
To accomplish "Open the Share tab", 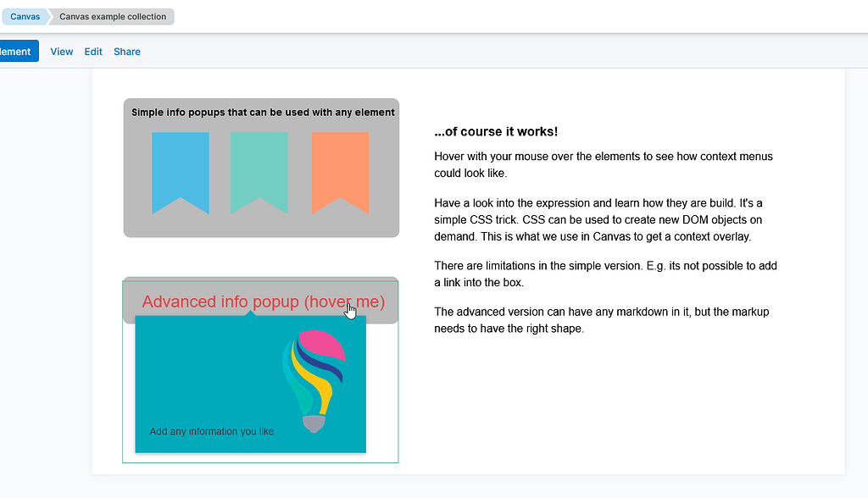I will 127,52.
